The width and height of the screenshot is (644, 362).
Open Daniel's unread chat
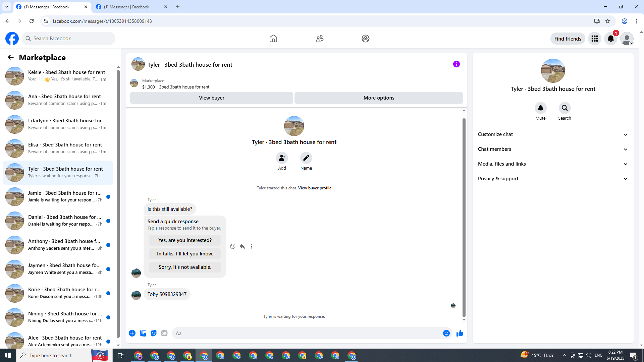pyautogui.click(x=58, y=221)
